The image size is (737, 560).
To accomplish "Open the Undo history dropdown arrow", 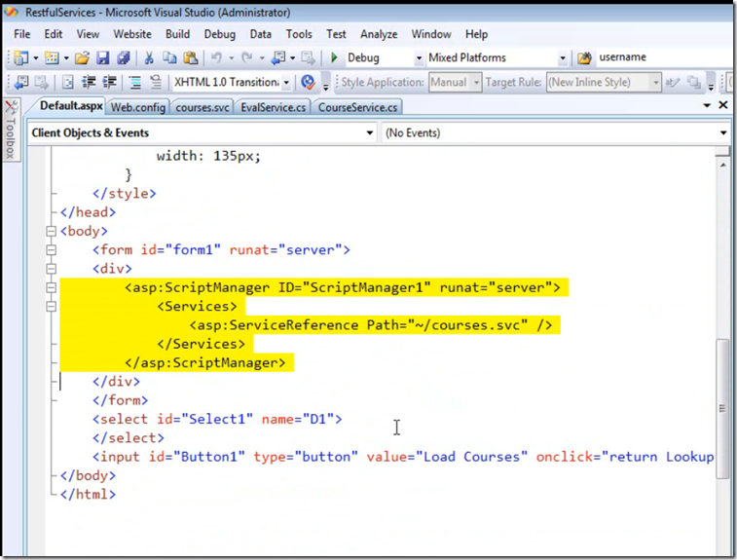I will (x=232, y=58).
